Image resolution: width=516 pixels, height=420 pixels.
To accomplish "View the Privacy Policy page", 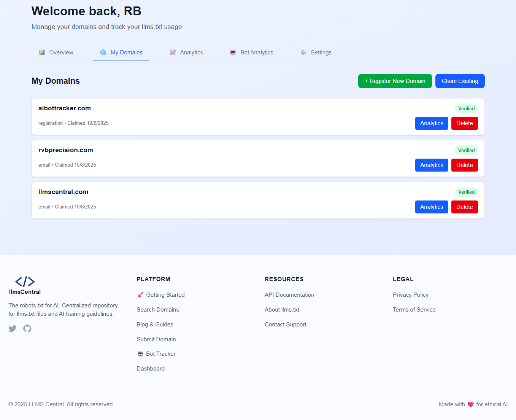I will [x=411, y=294].
